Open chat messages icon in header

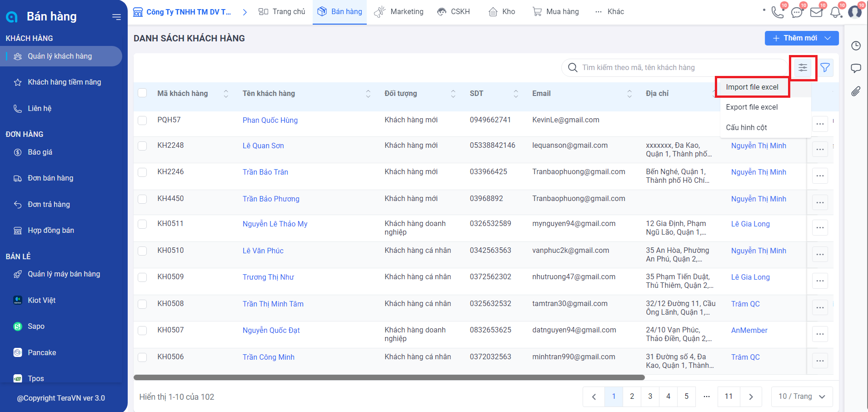pos(797,12)
